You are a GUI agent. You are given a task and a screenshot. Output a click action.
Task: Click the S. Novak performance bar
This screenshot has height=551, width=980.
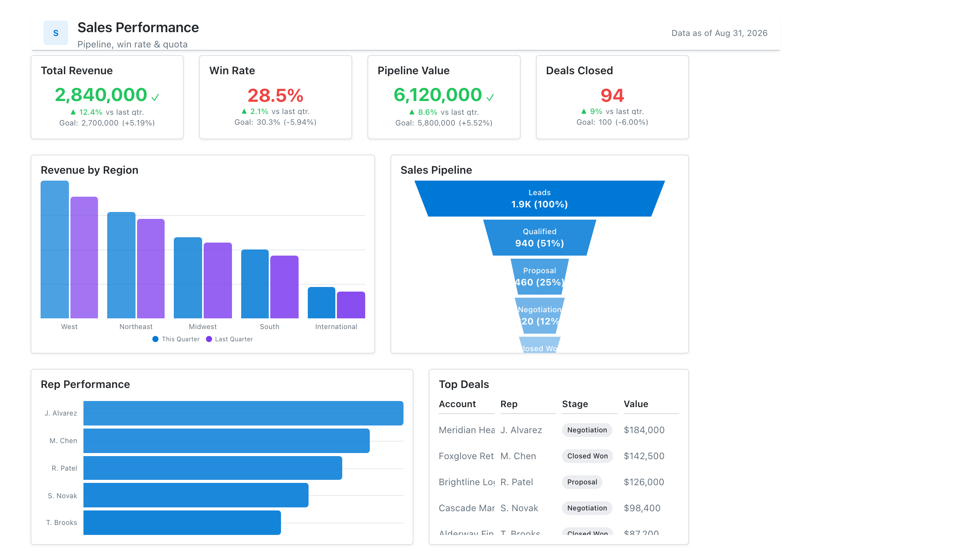coord(196,495)
